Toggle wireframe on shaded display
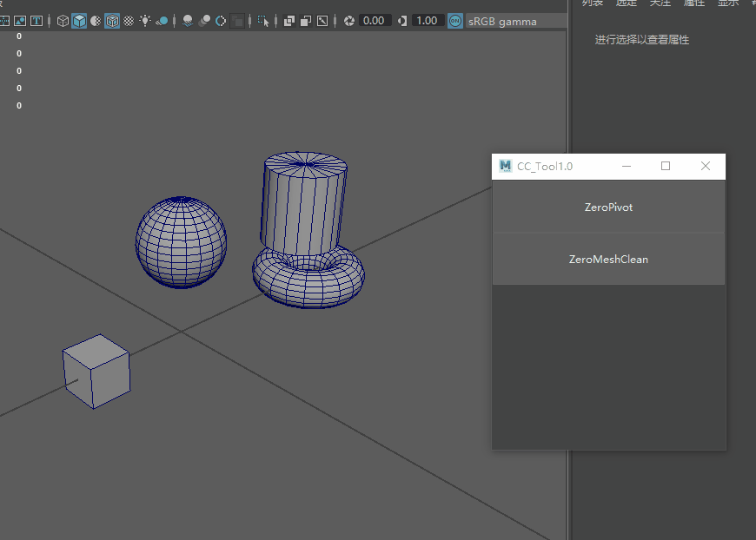The height and width of the screenshot is (540, 756). tap(112, 21)
